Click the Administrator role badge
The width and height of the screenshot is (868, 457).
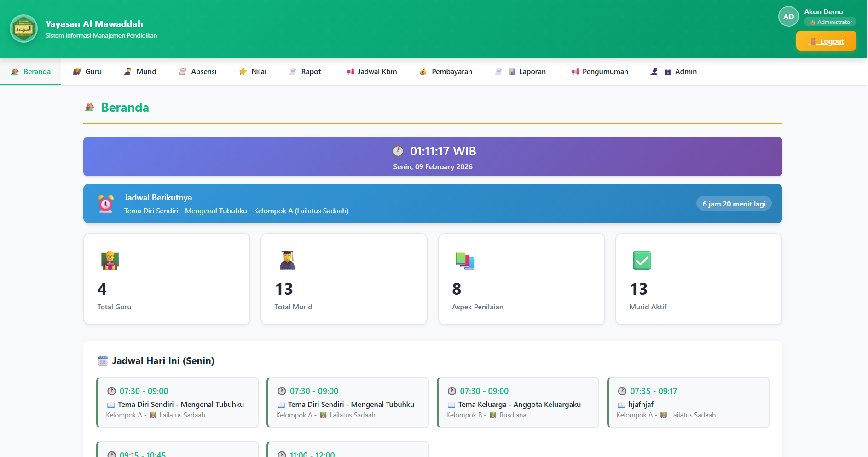click(x=830, y=22)
